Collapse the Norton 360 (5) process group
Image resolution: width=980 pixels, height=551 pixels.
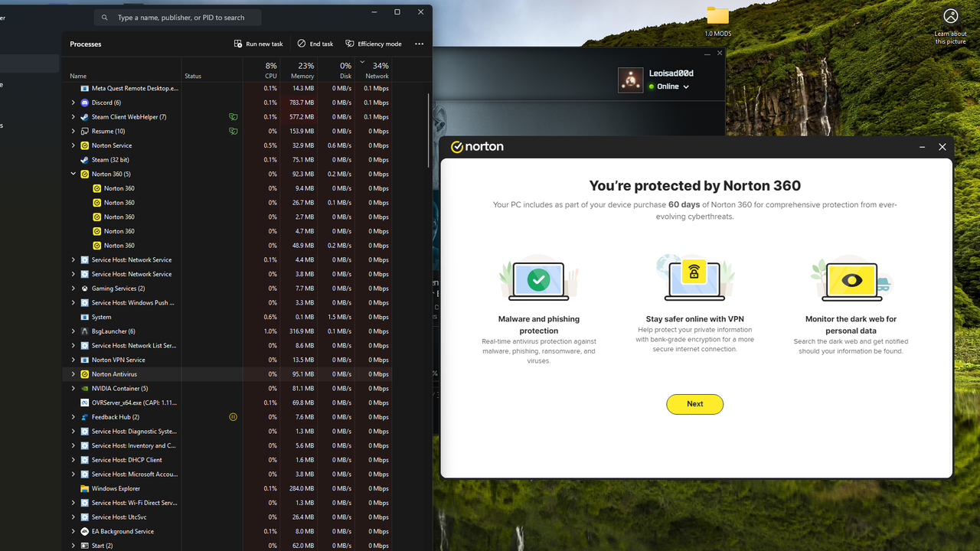coord(73,174)
